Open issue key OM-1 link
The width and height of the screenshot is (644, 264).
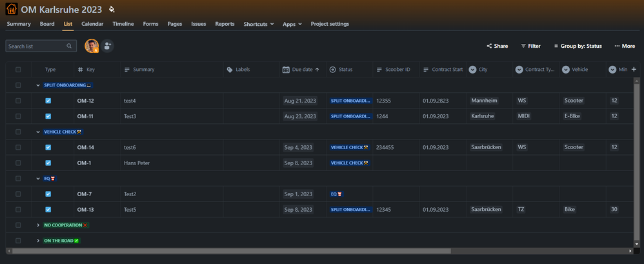point(84,163)
